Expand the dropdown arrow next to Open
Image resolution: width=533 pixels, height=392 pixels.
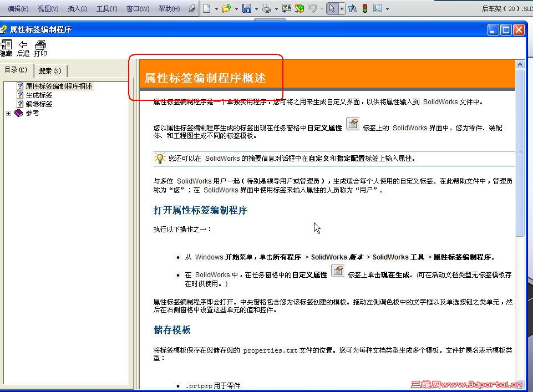tap(236, 9)
